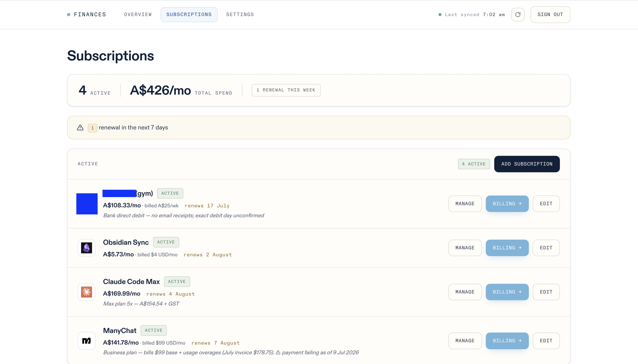
Task: Open the Overview tab
Action: point(138,15)
